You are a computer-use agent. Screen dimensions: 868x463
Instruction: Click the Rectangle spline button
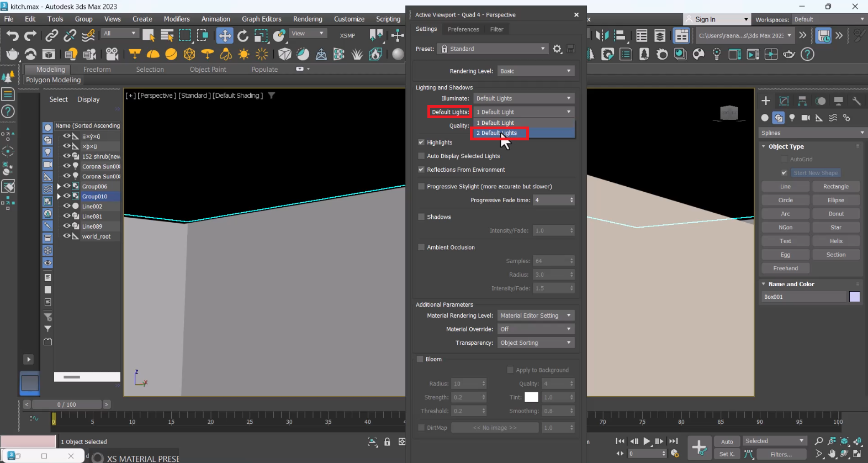835,187
